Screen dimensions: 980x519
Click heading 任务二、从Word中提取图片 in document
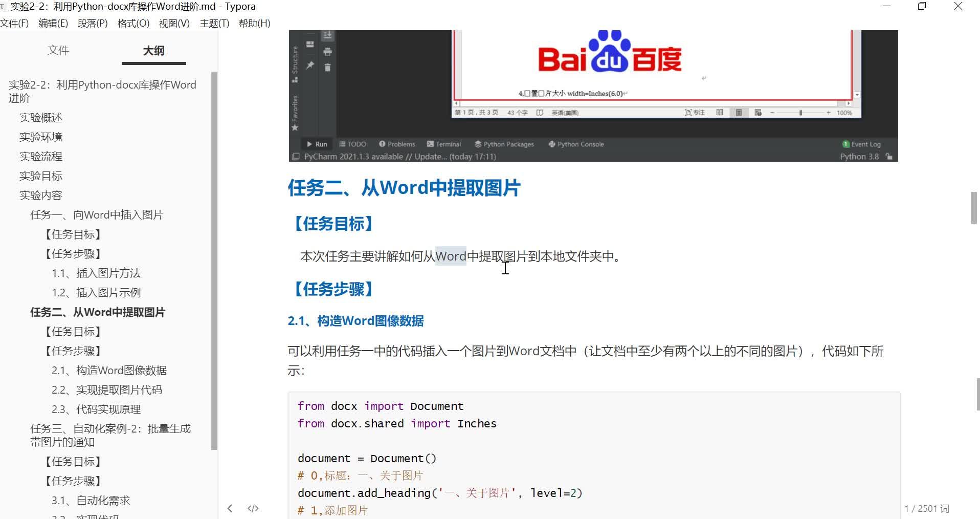click(404, 188)
